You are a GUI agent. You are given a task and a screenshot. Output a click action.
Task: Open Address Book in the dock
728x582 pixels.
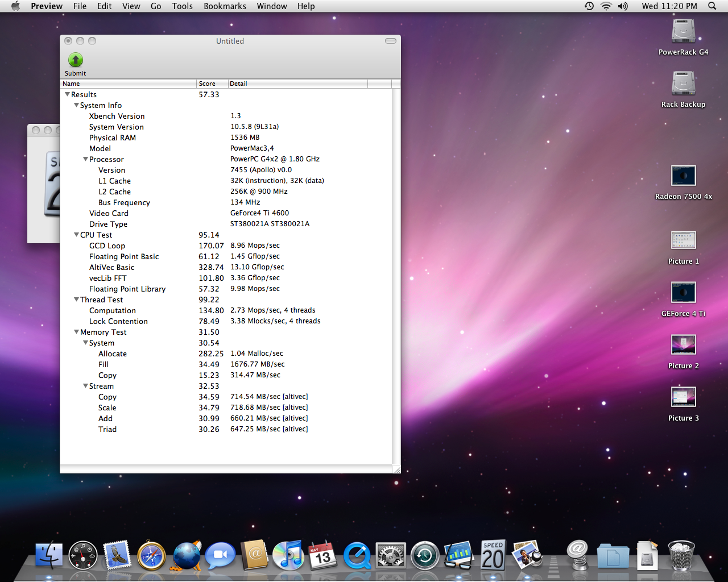254,555
